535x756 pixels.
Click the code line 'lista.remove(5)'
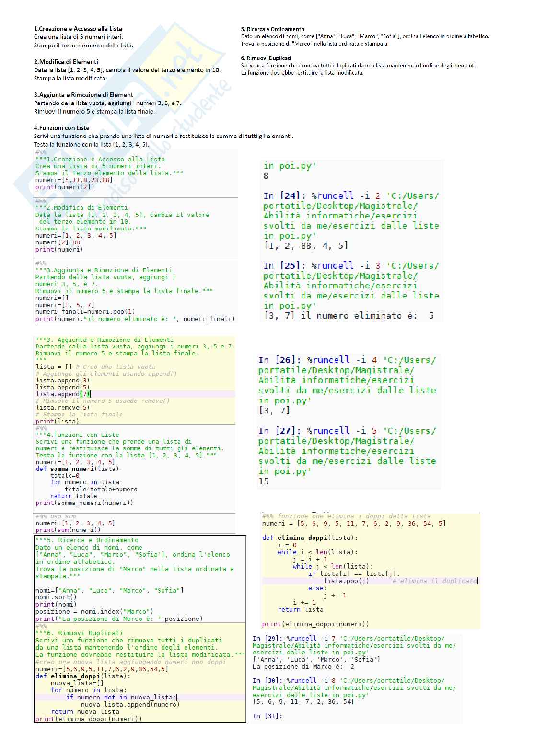pyautogui.click(x=62, y=408)
